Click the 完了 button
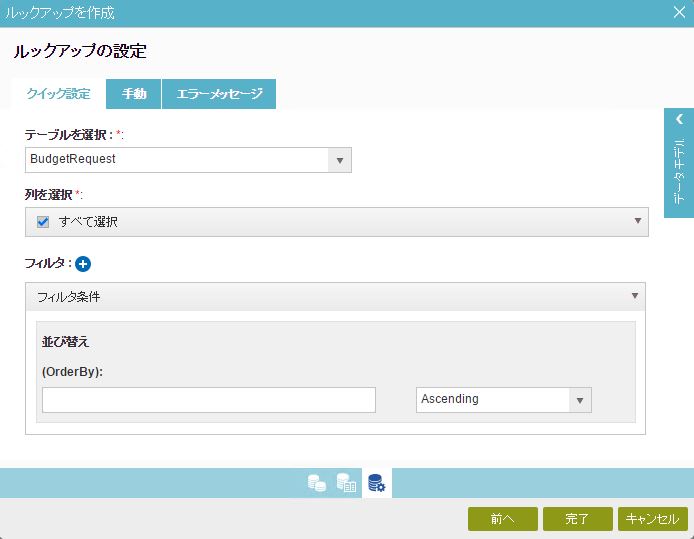The image size is (694, 539). click(578, 519)
